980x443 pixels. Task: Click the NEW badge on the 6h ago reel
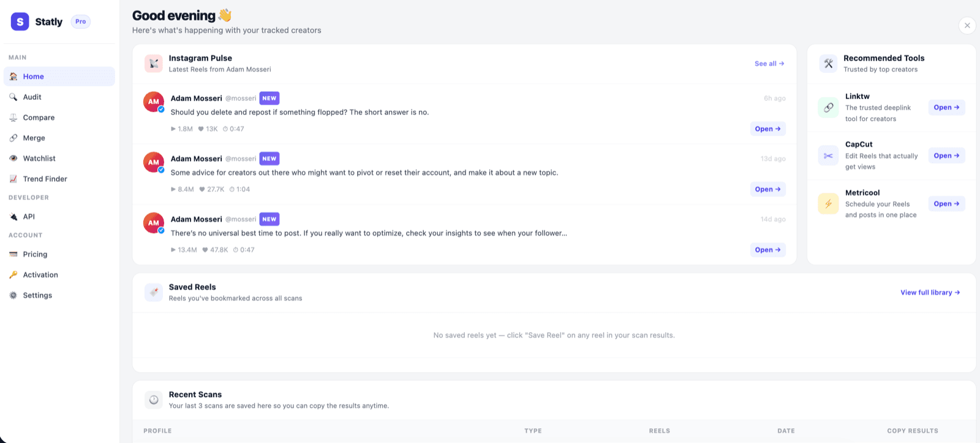click(x=269, y=98)
